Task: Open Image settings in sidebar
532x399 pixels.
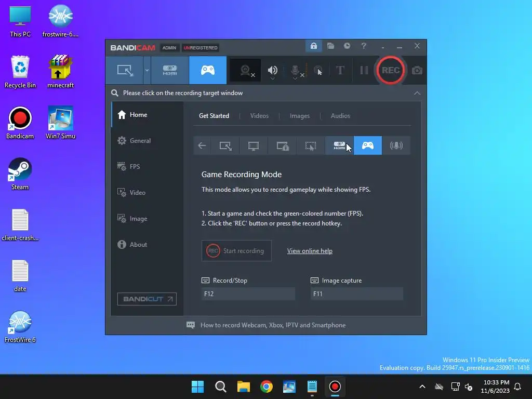Action: click(148, 219)
